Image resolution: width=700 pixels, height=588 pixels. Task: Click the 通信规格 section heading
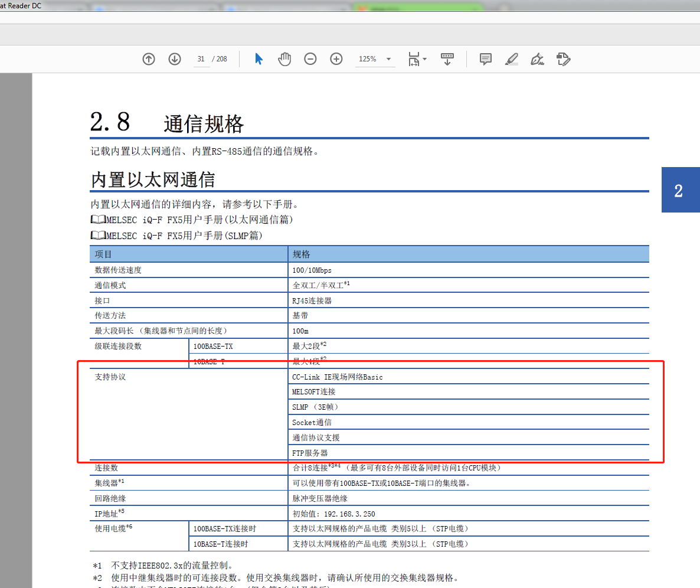pos(203,125)
